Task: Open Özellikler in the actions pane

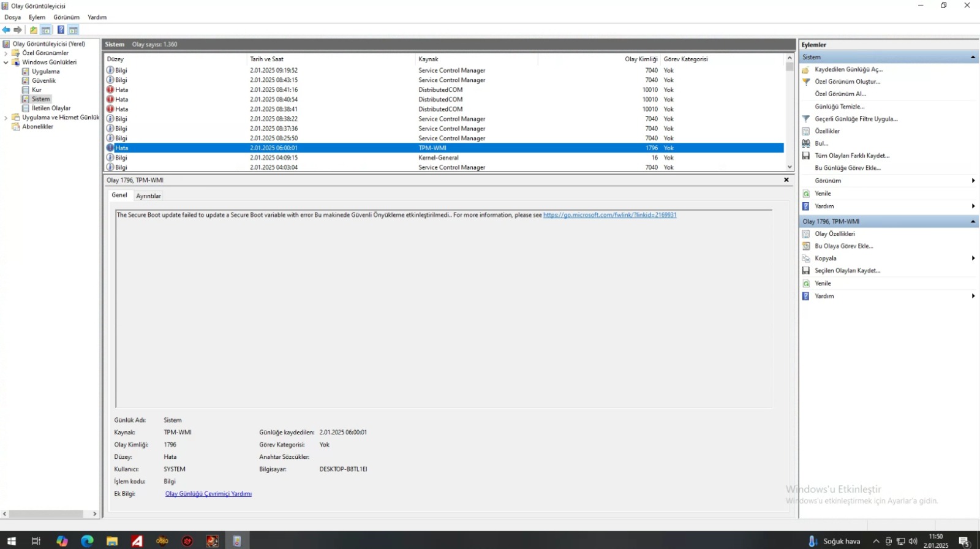Action: click(x=827, y=131)
